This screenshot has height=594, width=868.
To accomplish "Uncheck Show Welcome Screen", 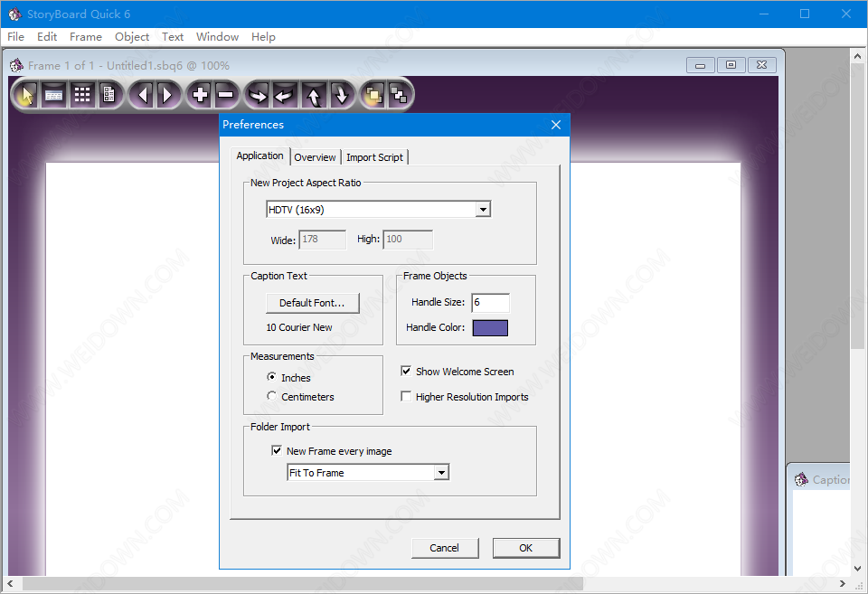I will [x=407, y=372].
